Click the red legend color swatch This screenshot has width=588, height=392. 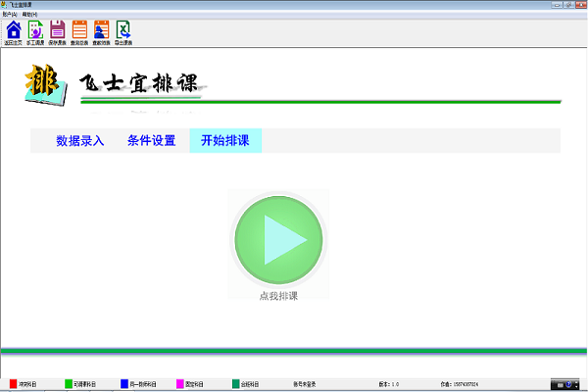[14, 383]
